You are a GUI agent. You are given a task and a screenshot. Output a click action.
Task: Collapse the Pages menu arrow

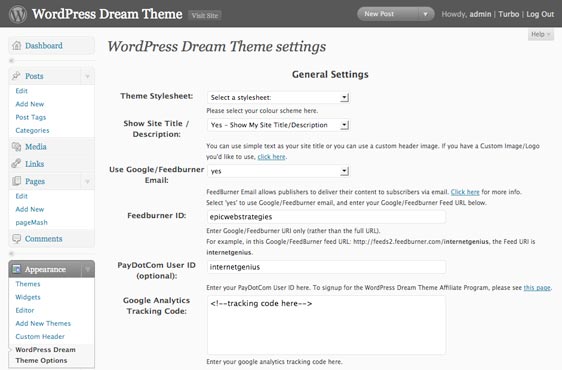[87, 181]
